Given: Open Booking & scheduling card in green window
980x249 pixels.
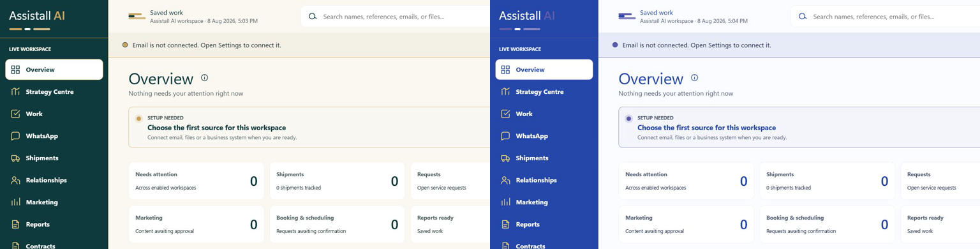Looking at the screenshot, I should click(x=337, y=224).
